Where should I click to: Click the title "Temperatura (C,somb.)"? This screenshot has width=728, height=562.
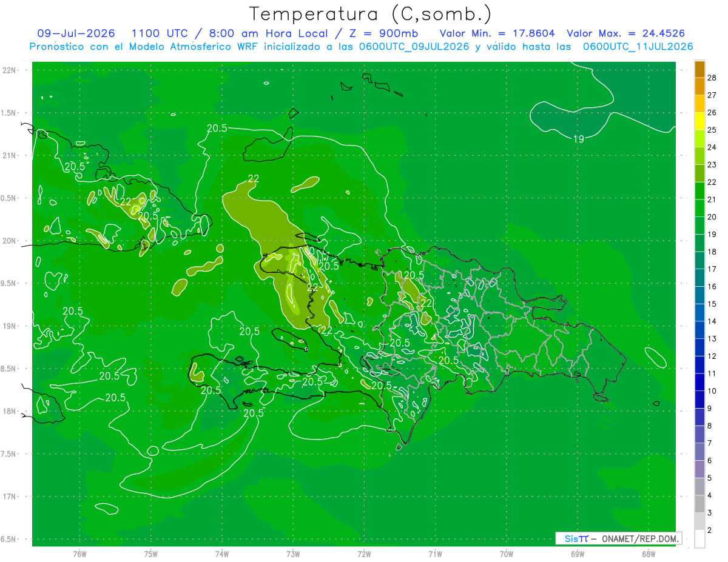[x=371, y=14]
